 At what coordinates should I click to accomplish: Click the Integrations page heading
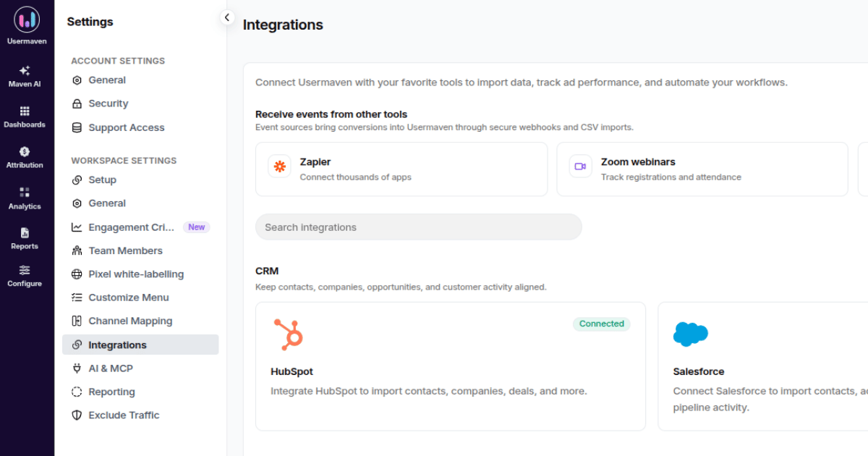point(283,25)
